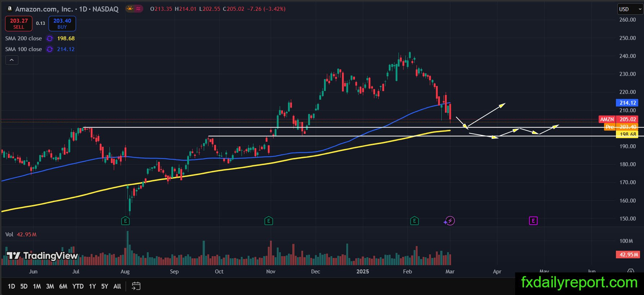Open the go-to-date calendar icon
This screenshot has height=295, width=644.
point(136,286)
